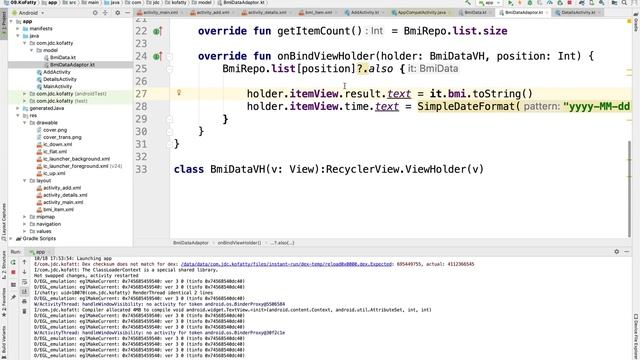Click the red Stop button in top toolbar

pos(570,3)
